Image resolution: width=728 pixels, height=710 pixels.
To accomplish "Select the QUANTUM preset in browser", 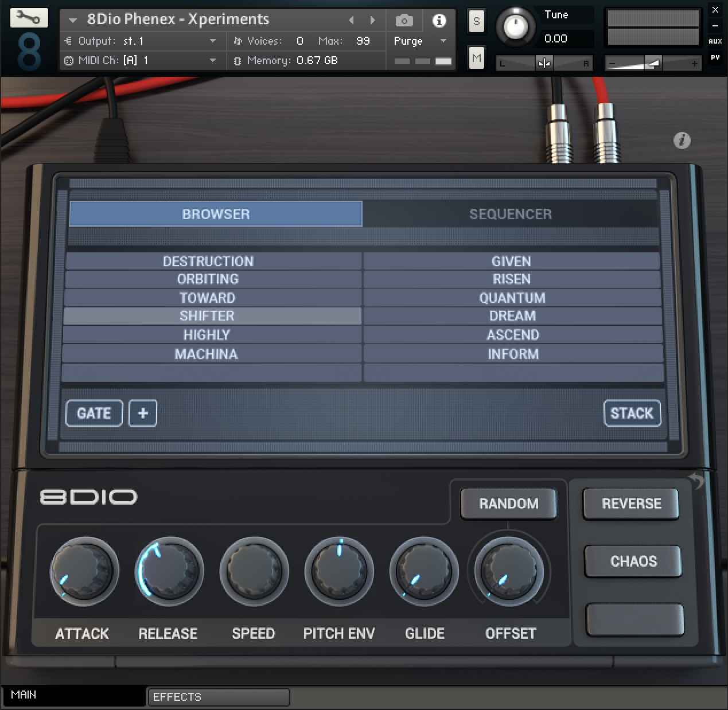I will (512, 298).
